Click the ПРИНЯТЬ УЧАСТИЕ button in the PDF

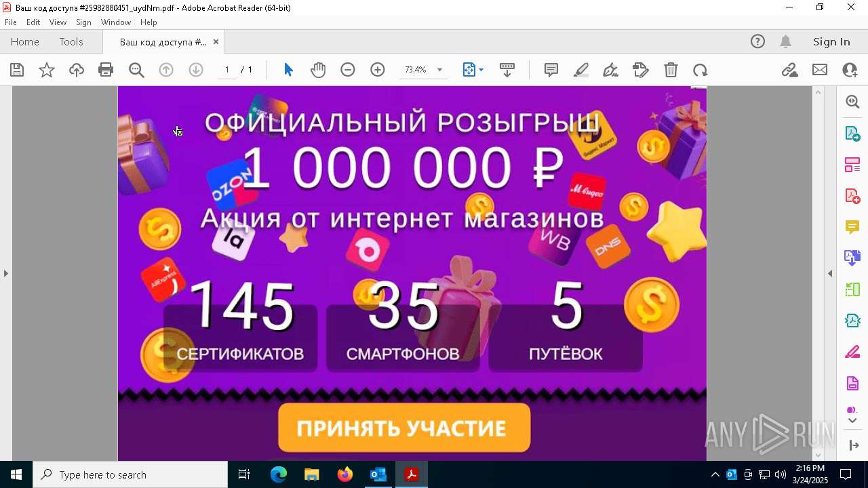point(404,428)
